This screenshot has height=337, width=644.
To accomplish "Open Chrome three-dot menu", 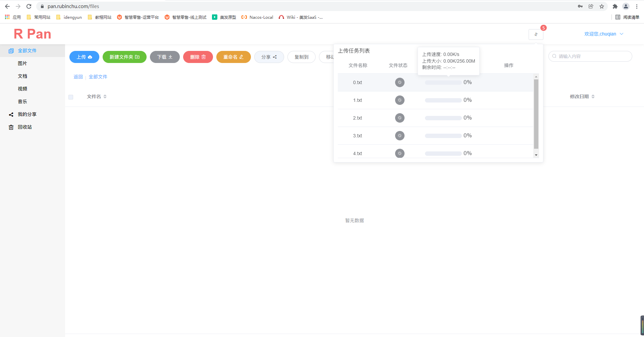I will [637, 6].
